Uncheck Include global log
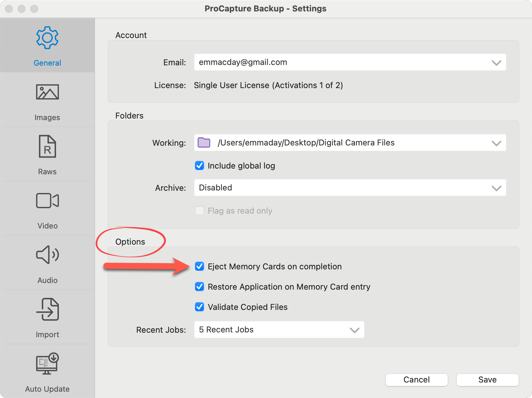This screenshot has width=532, height=398. coord(199,166)
